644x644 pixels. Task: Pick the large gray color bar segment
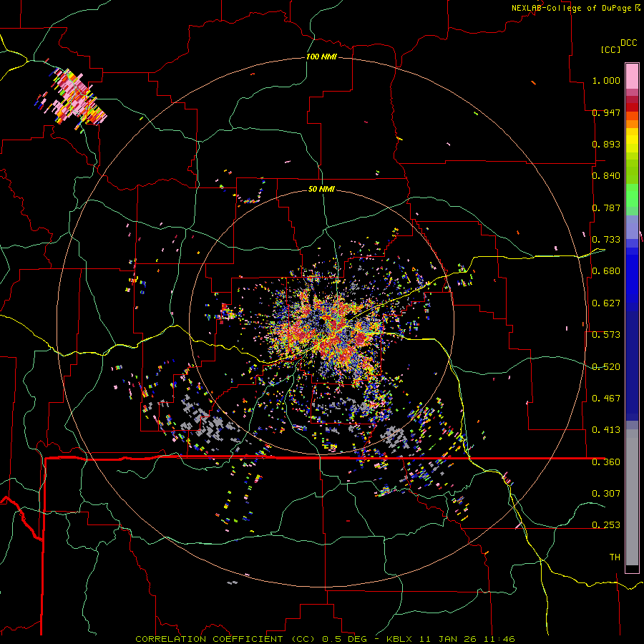(632, 497)
